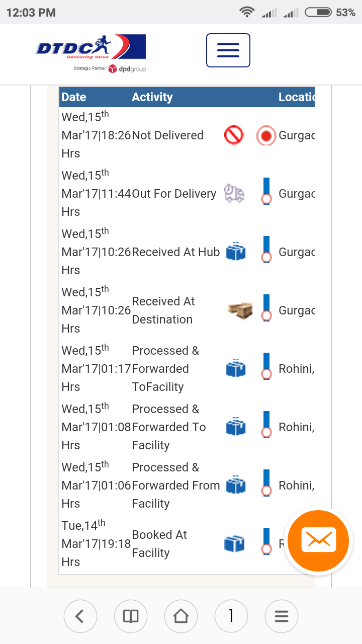Go back with browser back arrow
Screen dimensions: 362x644
pyautogui.click(x=80, y=616)
